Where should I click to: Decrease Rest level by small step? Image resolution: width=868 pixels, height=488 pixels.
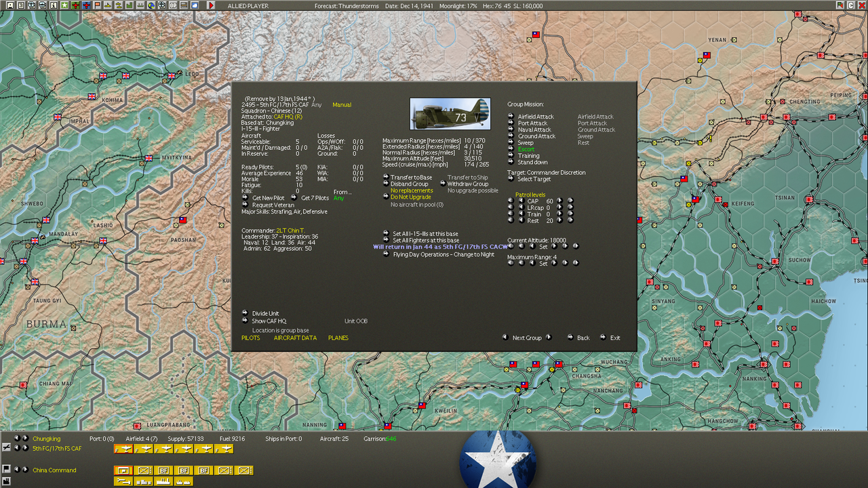(x=521, y=220)
